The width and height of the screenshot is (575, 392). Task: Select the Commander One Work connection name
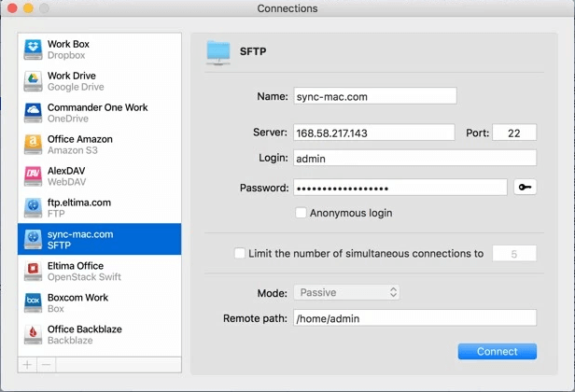pos(98,107)
